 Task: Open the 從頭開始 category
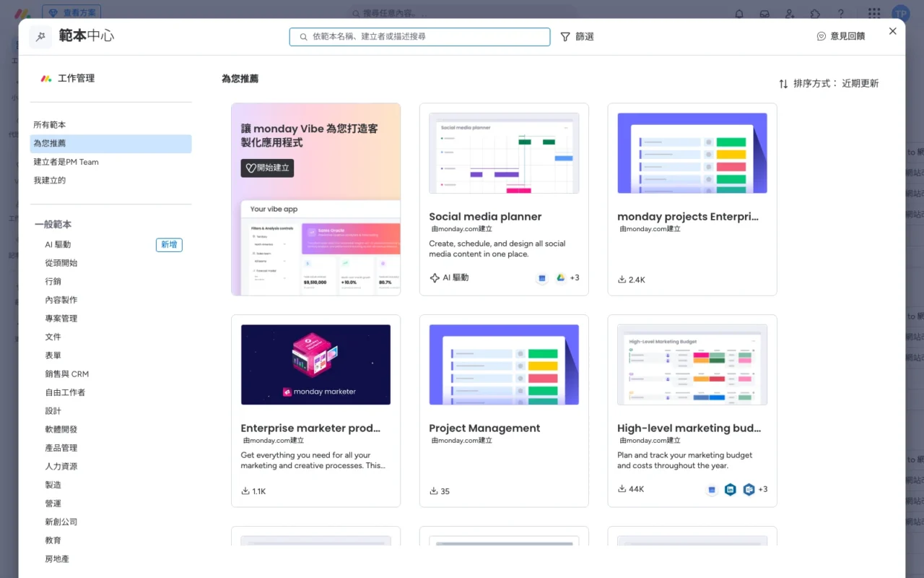61,263
